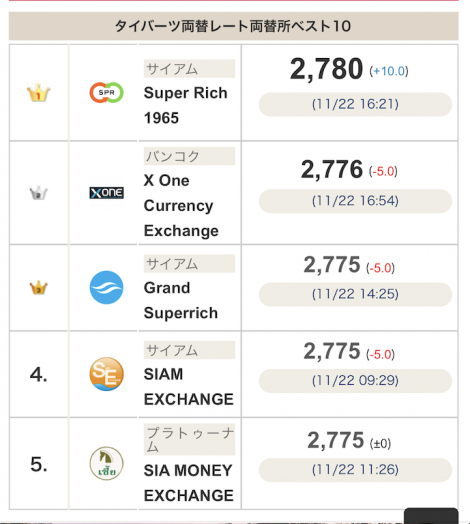This screenshot has height=524, width=470.
Task: Click the SIA Money Exchange horse logo
Action: (106, 464)
